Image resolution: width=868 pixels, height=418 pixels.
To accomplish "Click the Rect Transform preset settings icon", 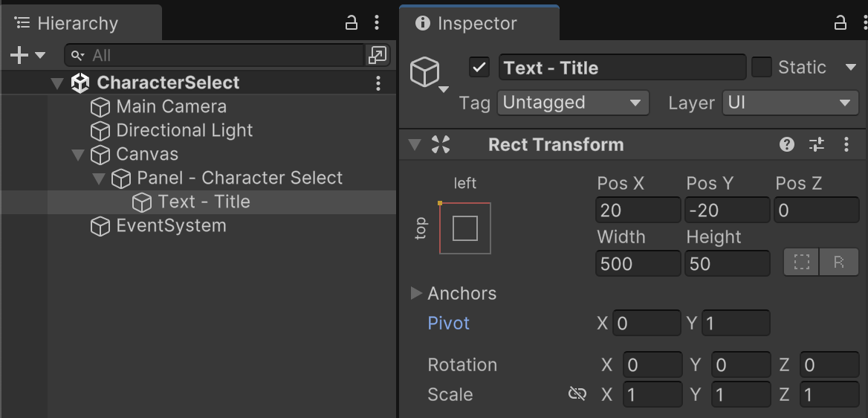I will click(817, 145).
